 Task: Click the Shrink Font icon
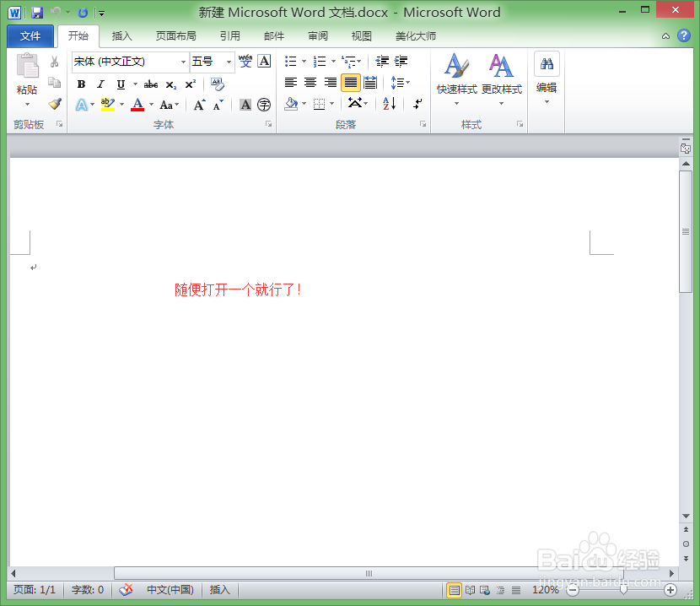(x=218, y=105)
